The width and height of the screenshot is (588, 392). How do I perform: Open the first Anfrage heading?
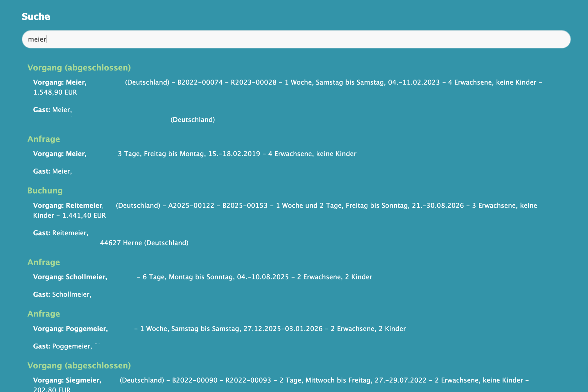[44, 139]
